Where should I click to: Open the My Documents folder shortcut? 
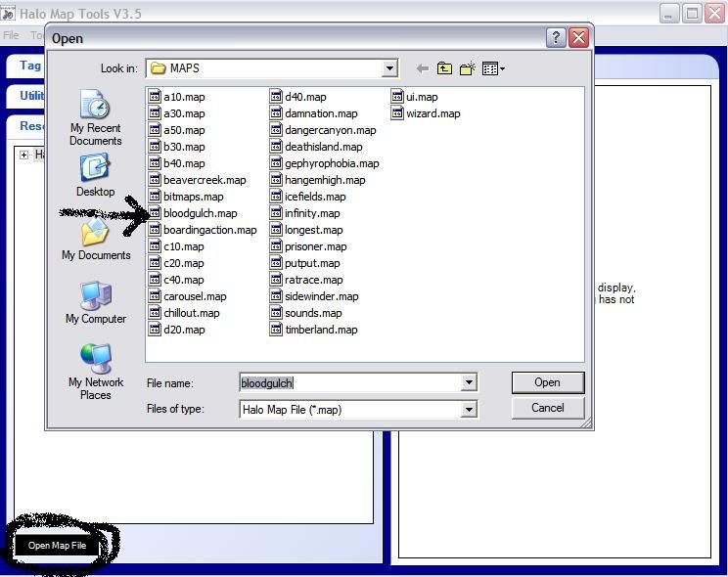[x=96, y=240]
